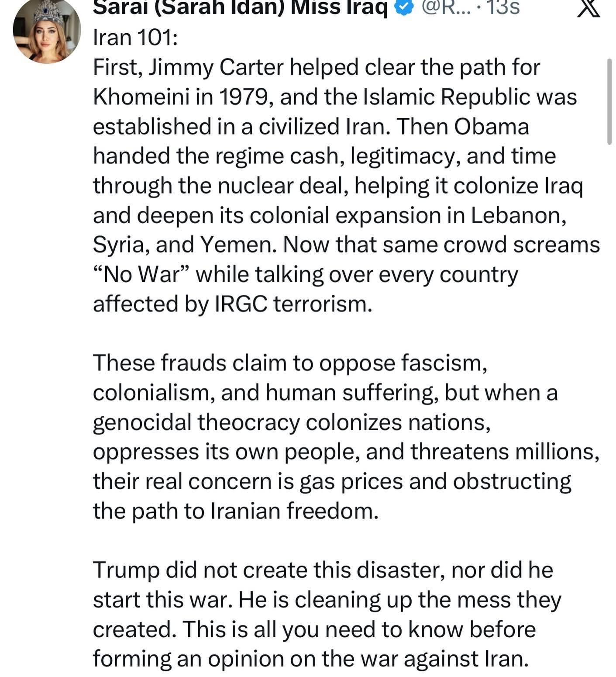This screenshot has height=677, width=616.
Task: Click the blue verified badge
Action: pyautogui.click(x=403, y=8)
